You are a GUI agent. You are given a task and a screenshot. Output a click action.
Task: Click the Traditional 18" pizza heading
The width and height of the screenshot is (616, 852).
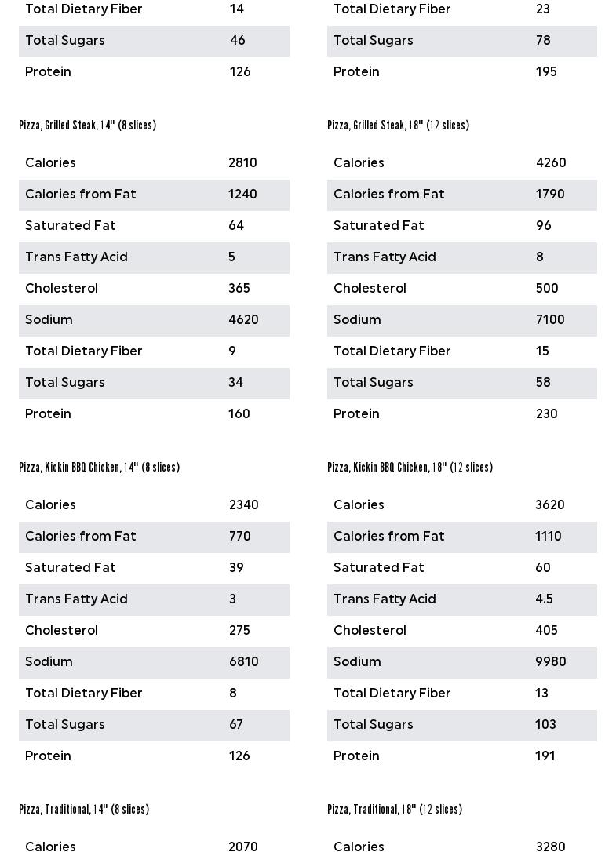click(395, 810)
